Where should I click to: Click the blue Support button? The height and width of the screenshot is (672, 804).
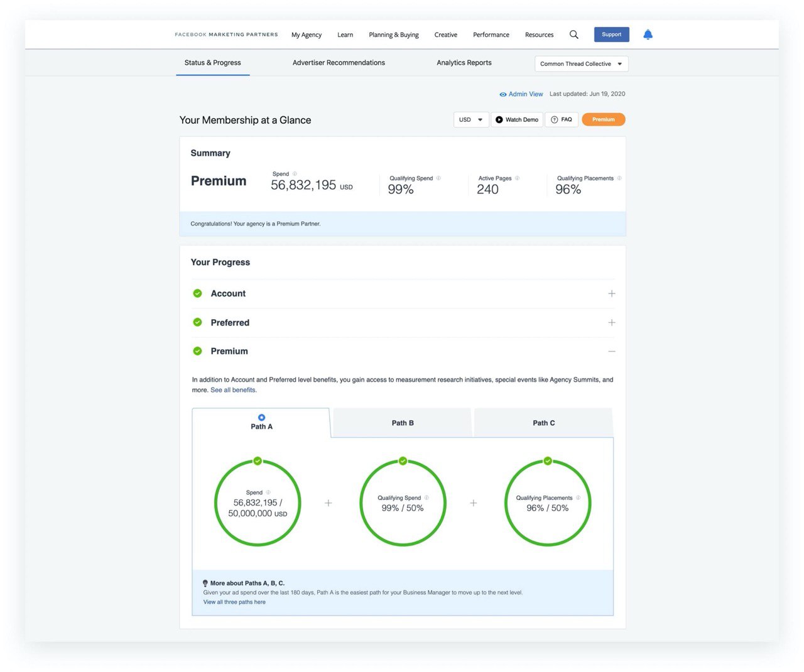coord(612,35)
